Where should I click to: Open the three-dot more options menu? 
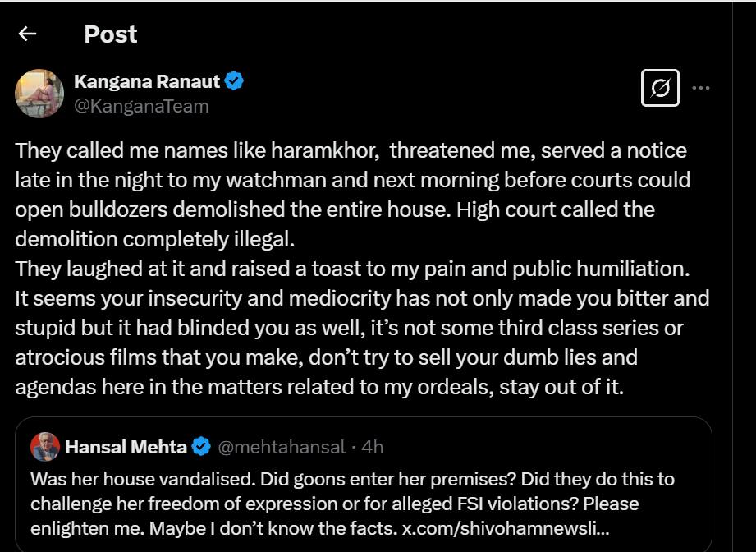coord(700,88)
